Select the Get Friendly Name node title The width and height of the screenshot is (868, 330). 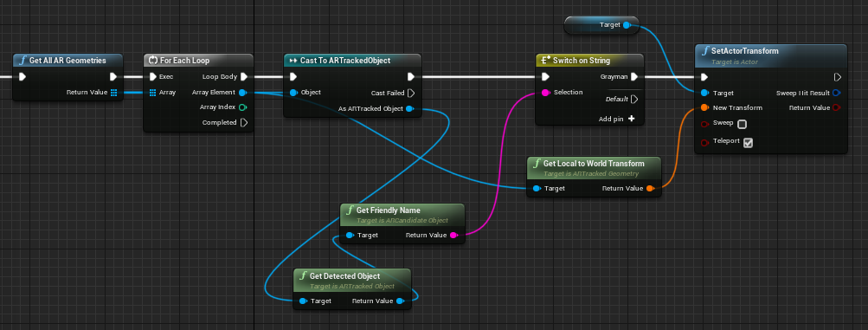pos(388,210)
